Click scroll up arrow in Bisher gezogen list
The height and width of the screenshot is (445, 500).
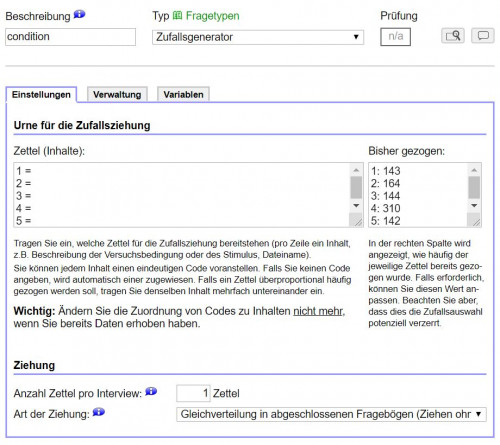coord(474,170)
